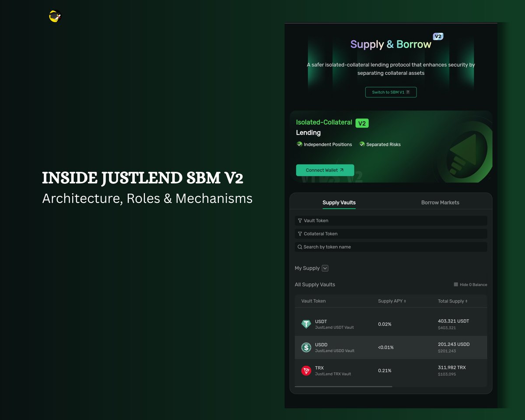The height and width of the screenshot is (420, 525).
Task: Switch to the Supply Vaults tab
Action: click(339, 203)
